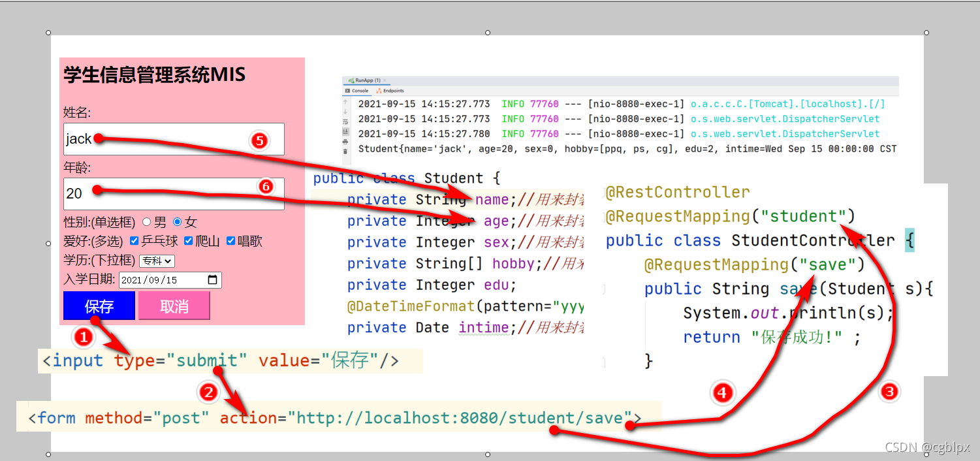980x461 pixels.
Task: Click the Student{name='jack'...} console output line
Action: [x=627, y=149]
